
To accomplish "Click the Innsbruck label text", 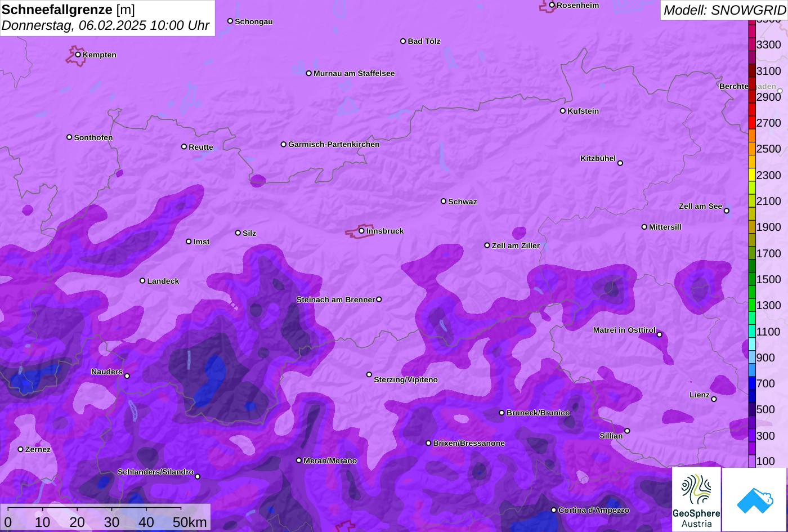I will (x=385, y=231).
